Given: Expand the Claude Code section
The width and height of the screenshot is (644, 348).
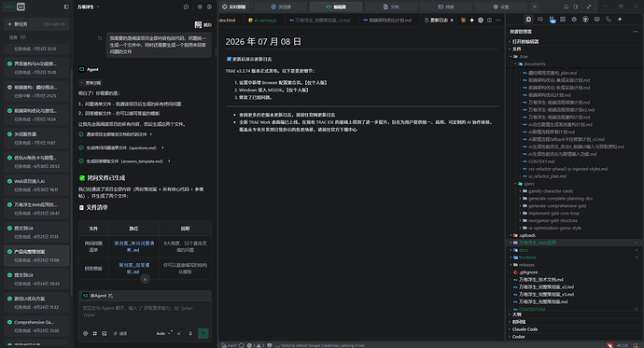Looking at the screenshot, I should coord(525,329).
